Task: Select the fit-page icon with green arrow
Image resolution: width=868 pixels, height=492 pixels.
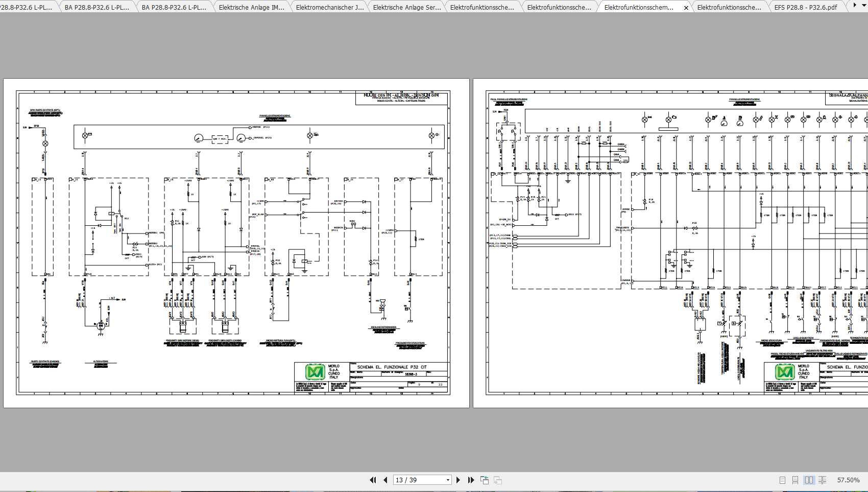Action: click(485, 480)
